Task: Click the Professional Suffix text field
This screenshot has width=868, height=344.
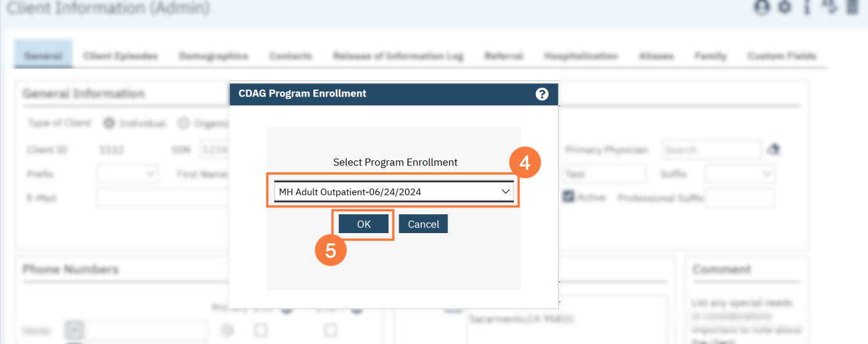Action: [739, 198]
